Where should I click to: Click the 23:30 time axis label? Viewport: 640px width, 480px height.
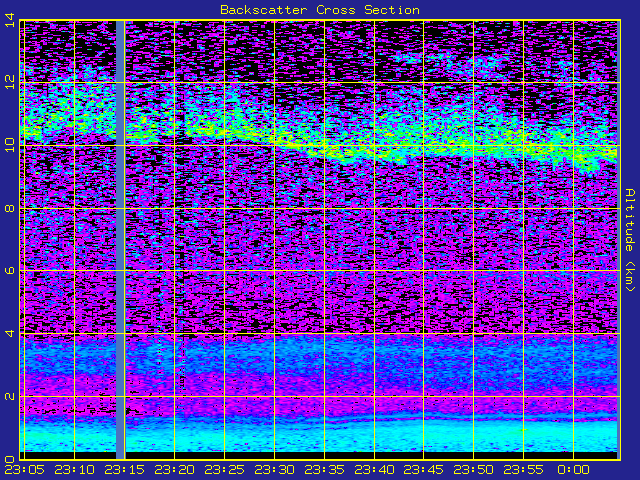[274, 470]
